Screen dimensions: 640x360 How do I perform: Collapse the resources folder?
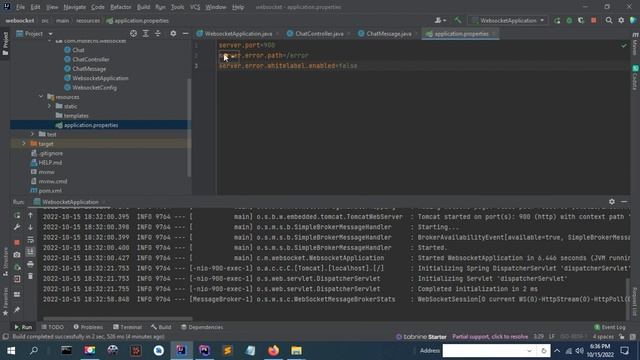41,97
